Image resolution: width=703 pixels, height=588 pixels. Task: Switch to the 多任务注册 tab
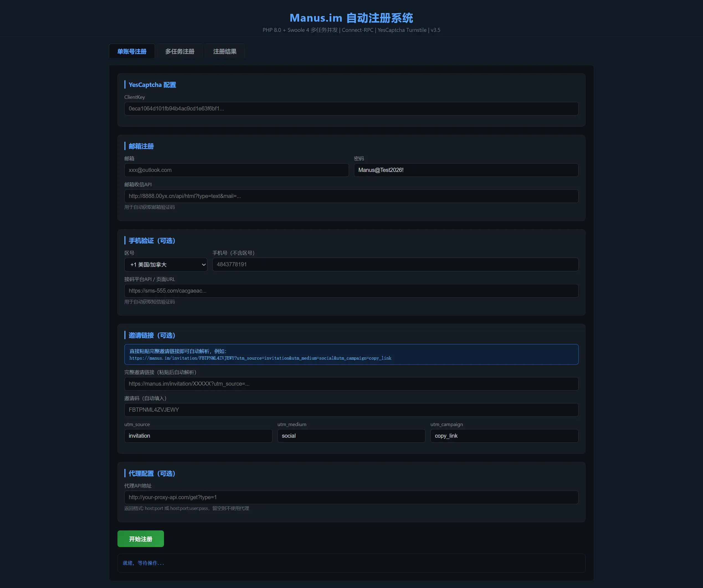point(179,51)
